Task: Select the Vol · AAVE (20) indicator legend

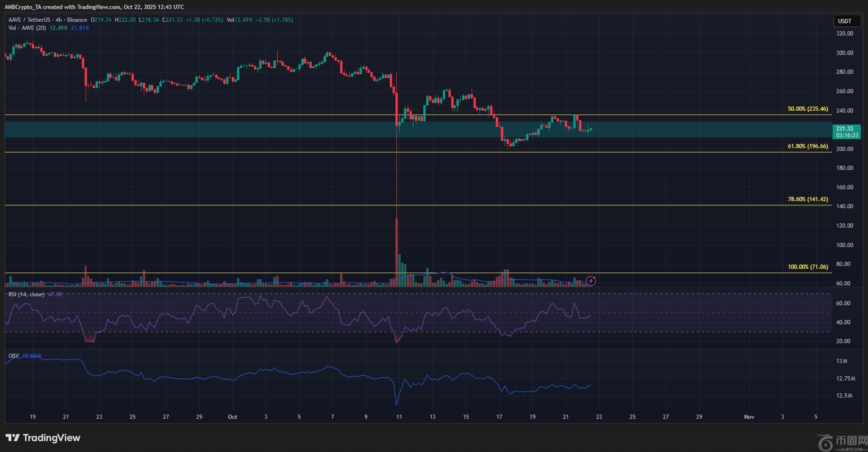Action: tap(27, 28)
